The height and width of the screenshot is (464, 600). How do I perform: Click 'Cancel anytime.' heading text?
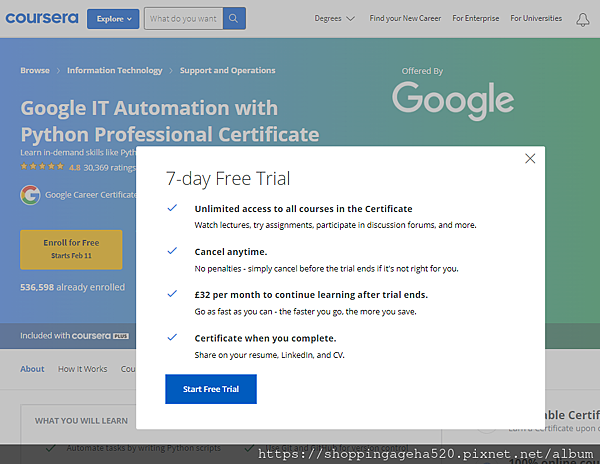231,252
